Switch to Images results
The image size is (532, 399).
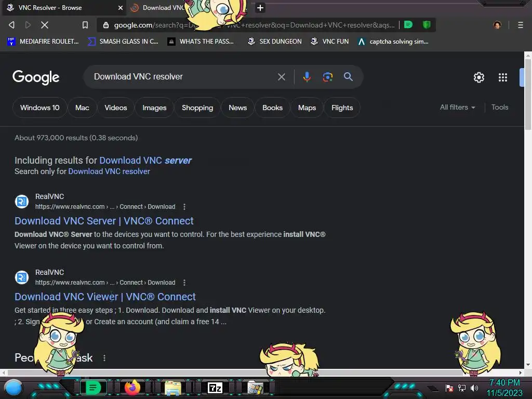tap(154, 108)
